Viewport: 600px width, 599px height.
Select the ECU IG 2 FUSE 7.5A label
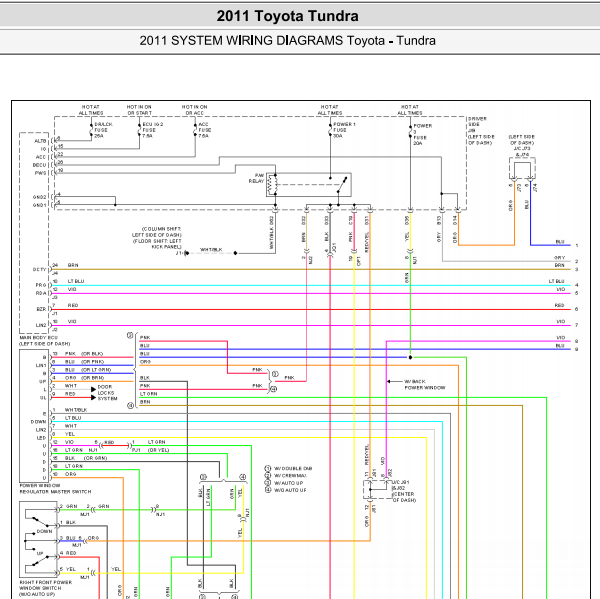coord(153,130)
